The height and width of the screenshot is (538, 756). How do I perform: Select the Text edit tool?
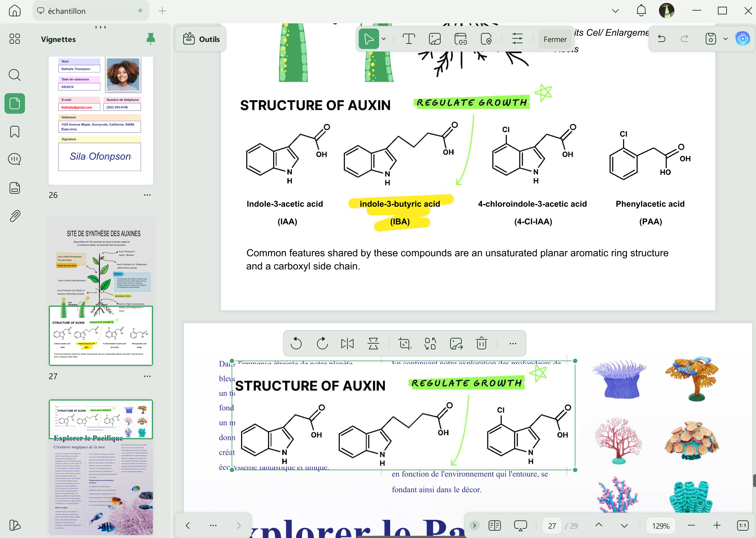tap(409, 39)
